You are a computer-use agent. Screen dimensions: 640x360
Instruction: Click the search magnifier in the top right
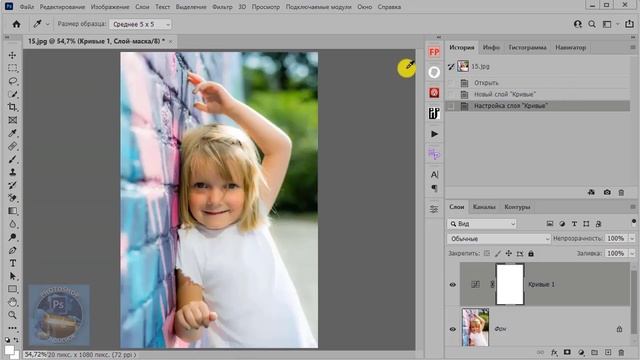click(592, 24)
